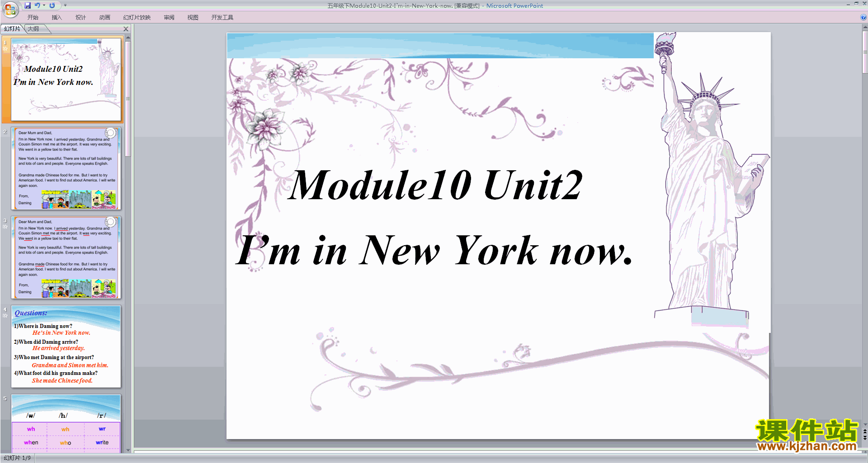Save the presentation with the floppy icon
The image size is (868, 463).
[28, 5]
